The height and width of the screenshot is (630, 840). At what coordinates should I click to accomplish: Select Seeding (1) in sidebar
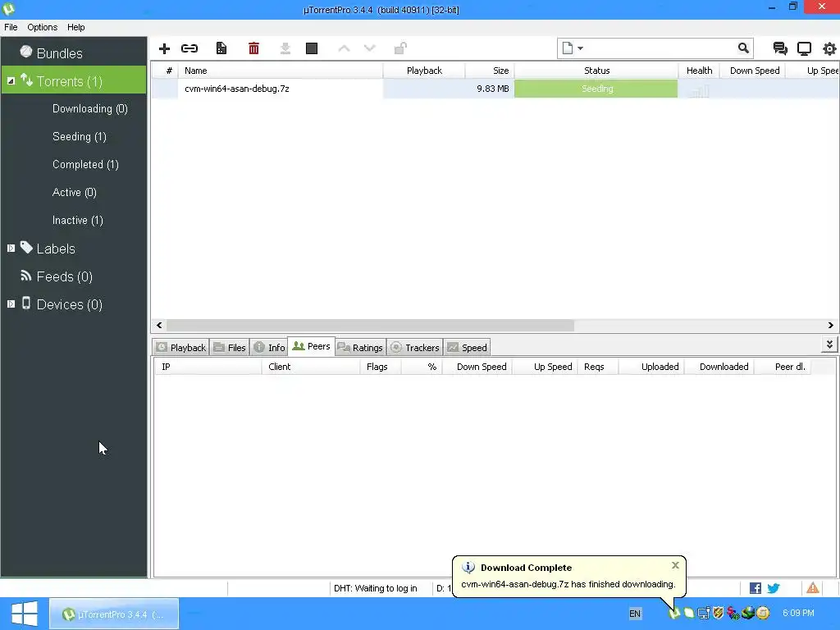coord(80,137)
